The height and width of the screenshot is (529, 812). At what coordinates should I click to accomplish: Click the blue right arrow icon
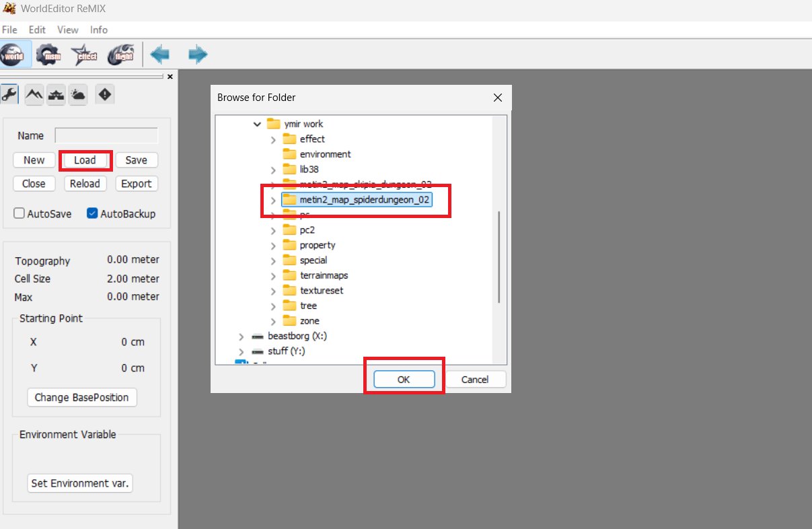pos(198,55)
